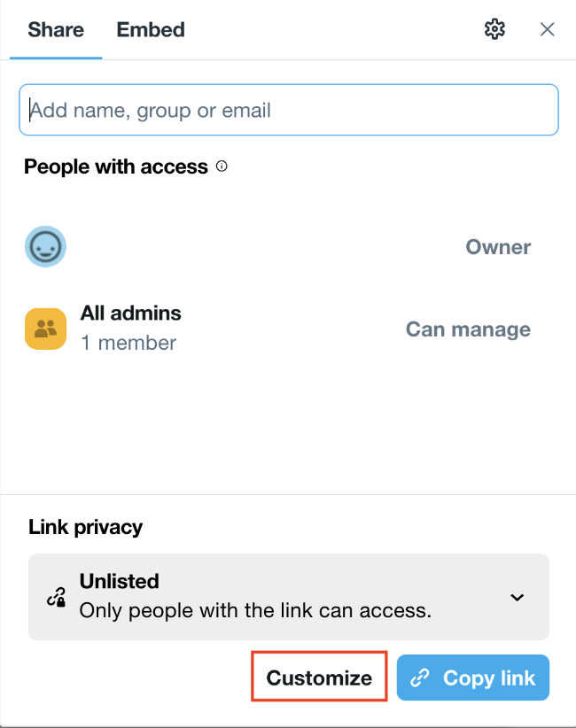
Task: Open the Unlisted privacy dropdown
Action: point(289,596)
